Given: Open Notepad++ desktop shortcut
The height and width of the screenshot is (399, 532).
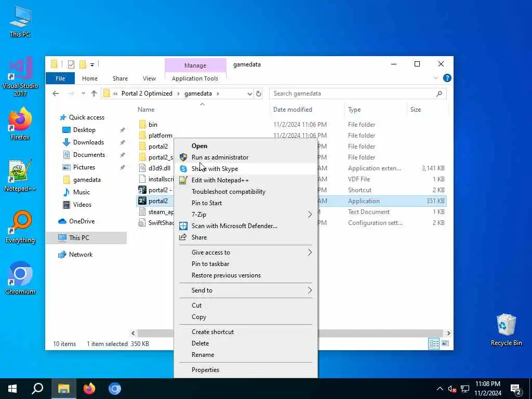Looking at the screenshot, I should (x=20, y=175).
